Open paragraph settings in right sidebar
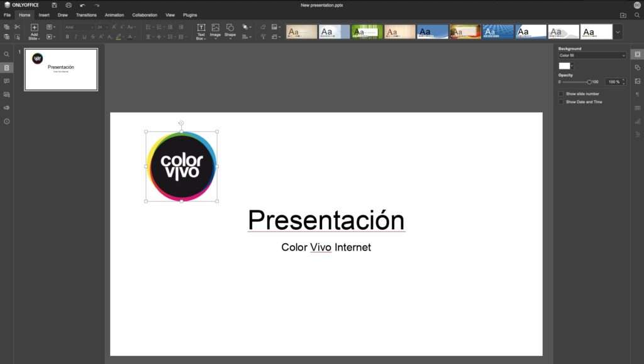The width and height of the screenshot is (644, 364). coord(638,94)
